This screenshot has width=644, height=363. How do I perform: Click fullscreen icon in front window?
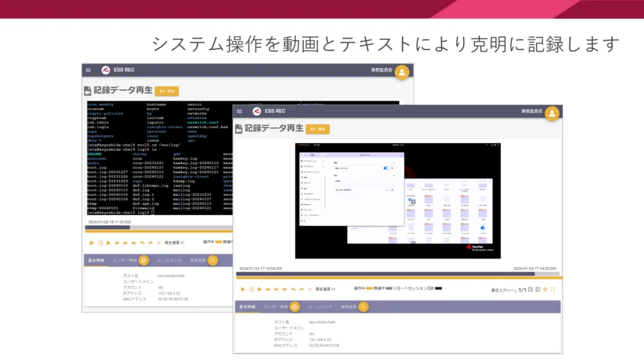point(553,290)
